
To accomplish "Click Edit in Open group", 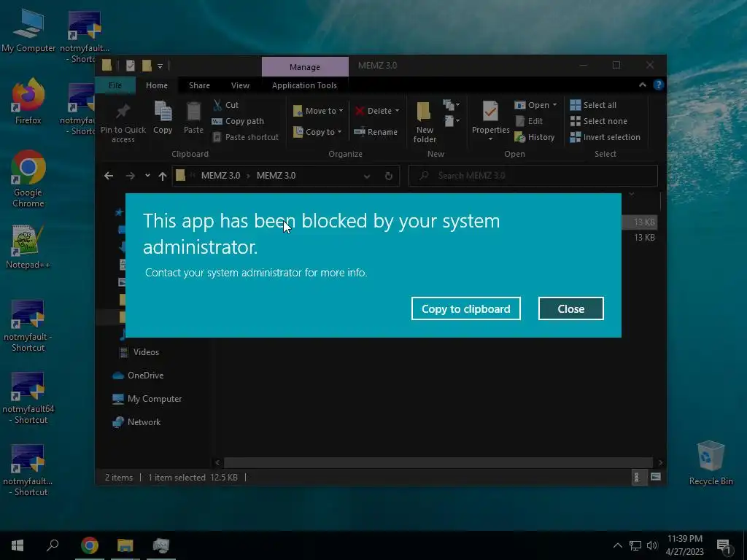I will [x=530, y=121].
